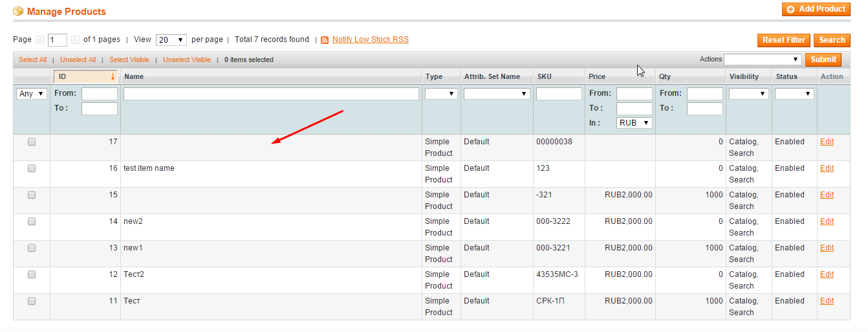Expand the Actions dropdown

coord(763,60)
